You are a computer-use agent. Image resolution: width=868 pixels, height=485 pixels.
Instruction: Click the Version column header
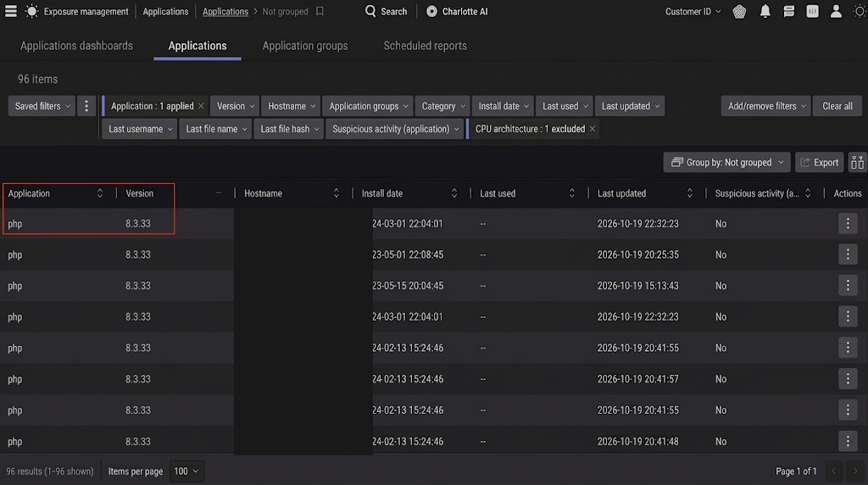(x=140, y=193)
